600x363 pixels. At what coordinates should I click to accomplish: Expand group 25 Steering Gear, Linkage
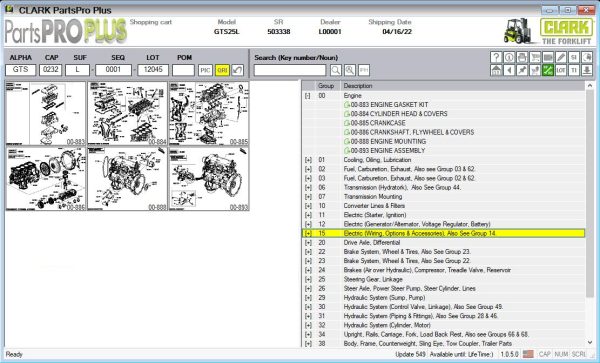[x=308, y=280]
